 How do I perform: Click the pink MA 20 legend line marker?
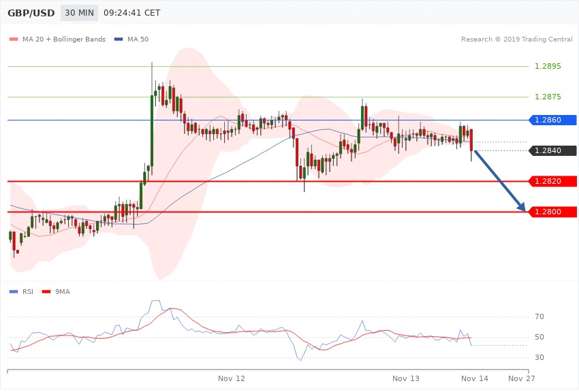coord(14,39)
